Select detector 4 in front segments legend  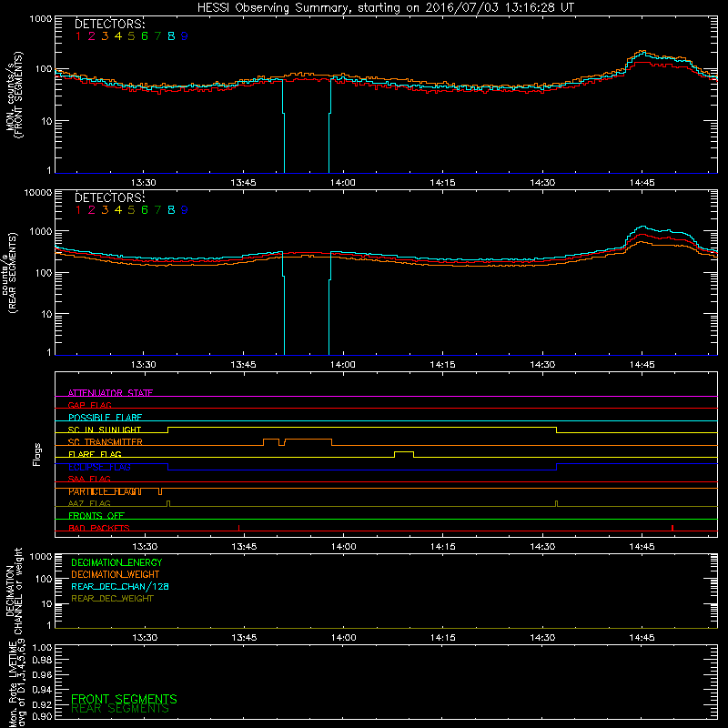coord(118,36)
